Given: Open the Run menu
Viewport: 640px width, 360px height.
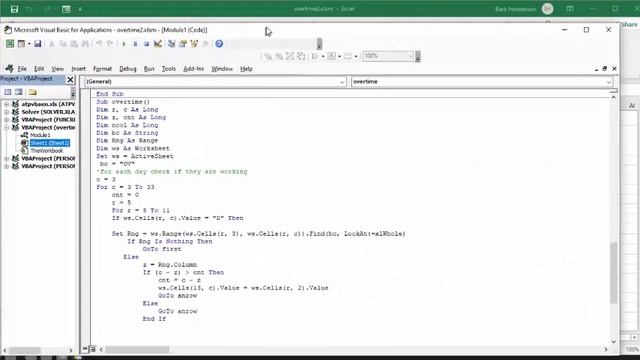Looking at the screenshot, I should coord(149,69).
